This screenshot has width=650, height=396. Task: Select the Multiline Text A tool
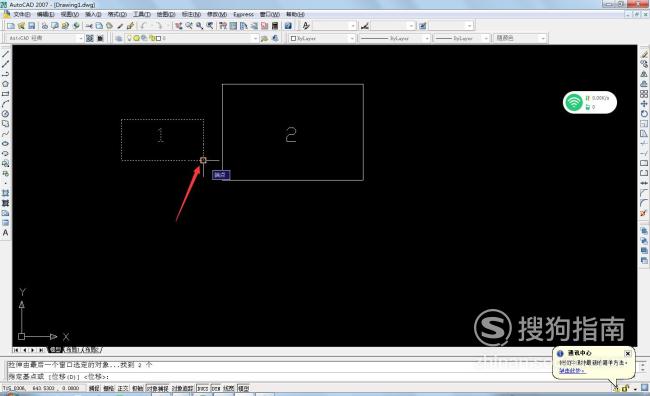(x=5, y=233)
